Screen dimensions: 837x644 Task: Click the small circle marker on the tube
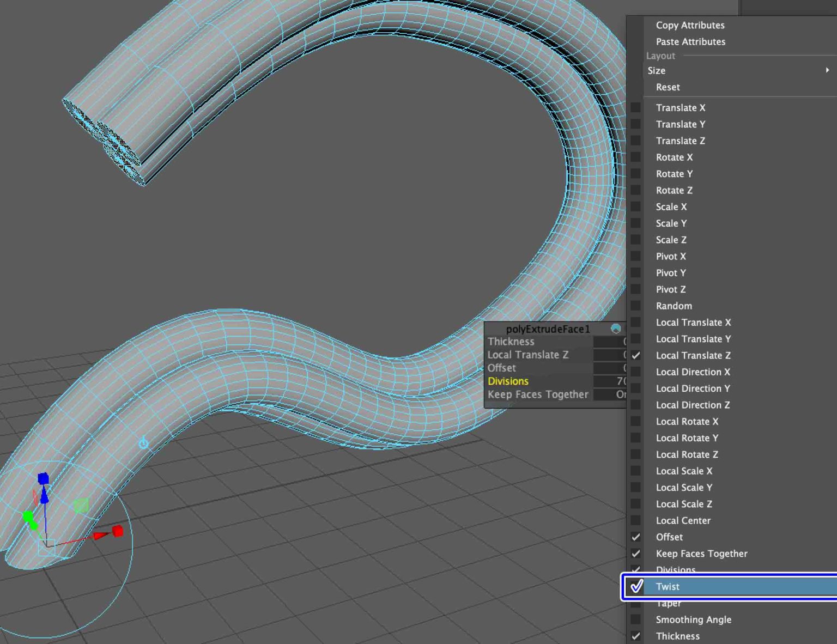[143, 443]
